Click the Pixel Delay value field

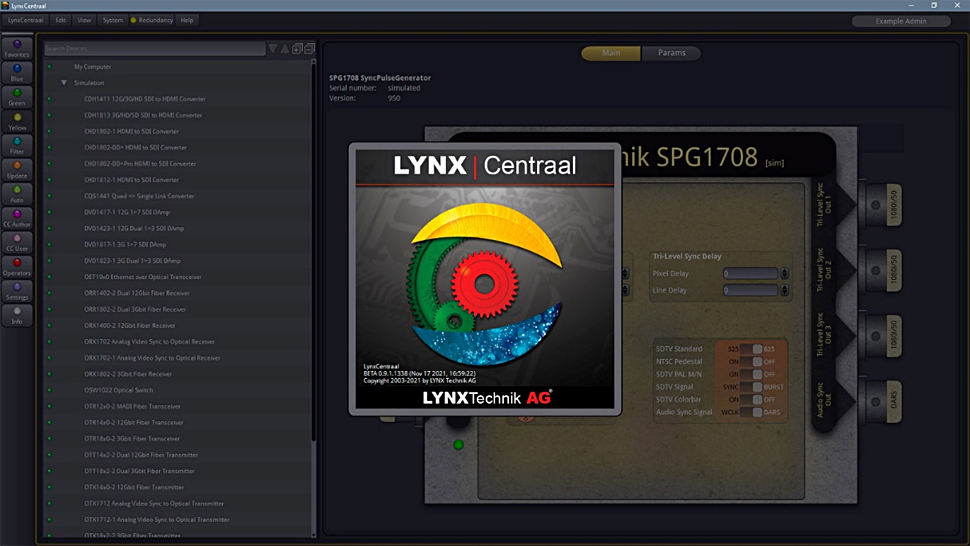pyautogui.click(x=750, y=273)
